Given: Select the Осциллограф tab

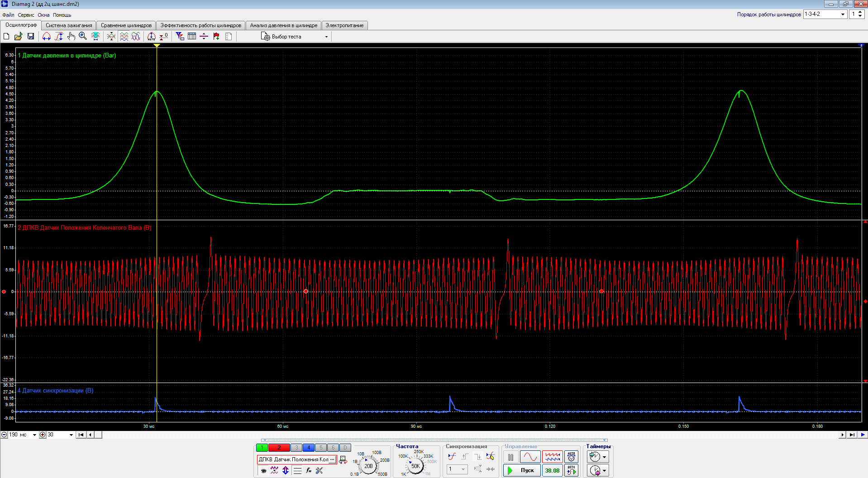Looking at the screenshot, I should click(21, 25).
